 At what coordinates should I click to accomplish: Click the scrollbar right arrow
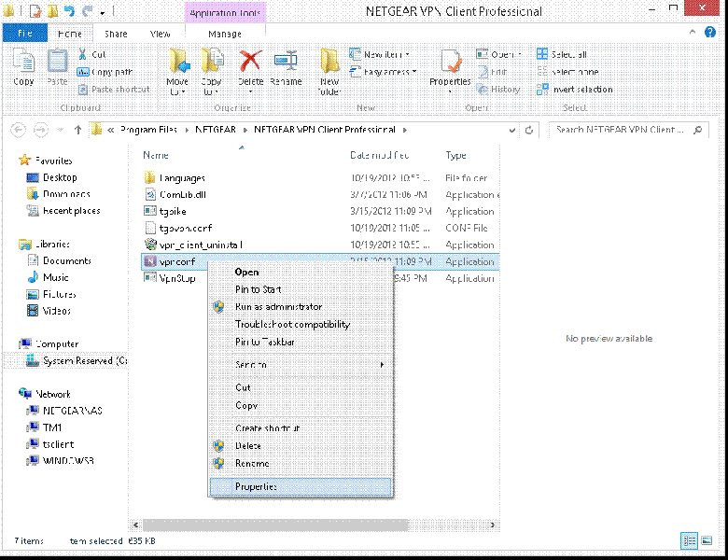point(493,525)
